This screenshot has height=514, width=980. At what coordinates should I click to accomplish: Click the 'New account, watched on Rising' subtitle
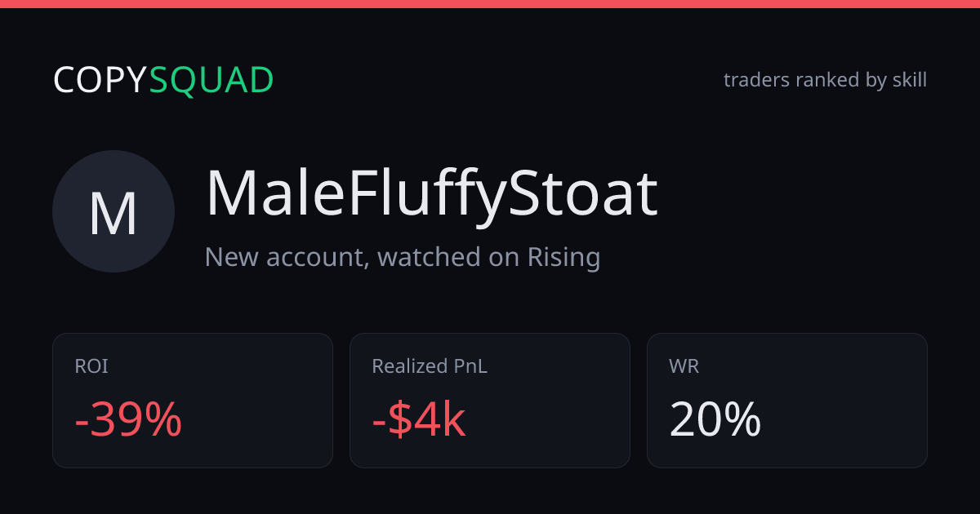[x=403, y=257]
